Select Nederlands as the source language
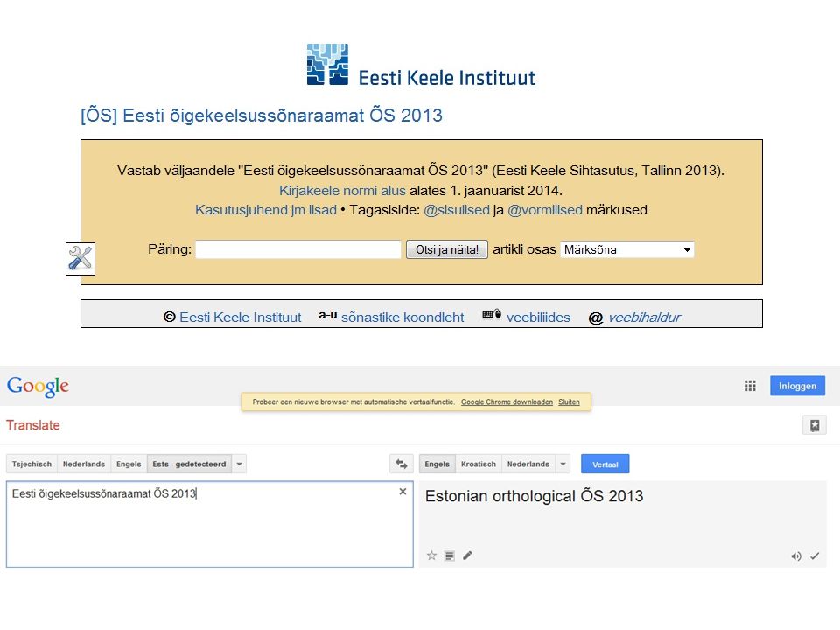This screenshot has height=630, width=840. tap(84, 464)
